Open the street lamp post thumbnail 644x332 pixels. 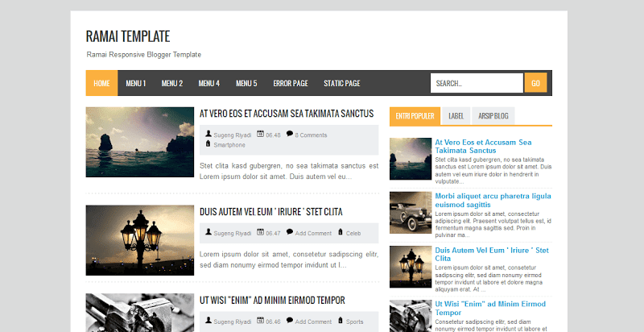(x=139, y=240)
